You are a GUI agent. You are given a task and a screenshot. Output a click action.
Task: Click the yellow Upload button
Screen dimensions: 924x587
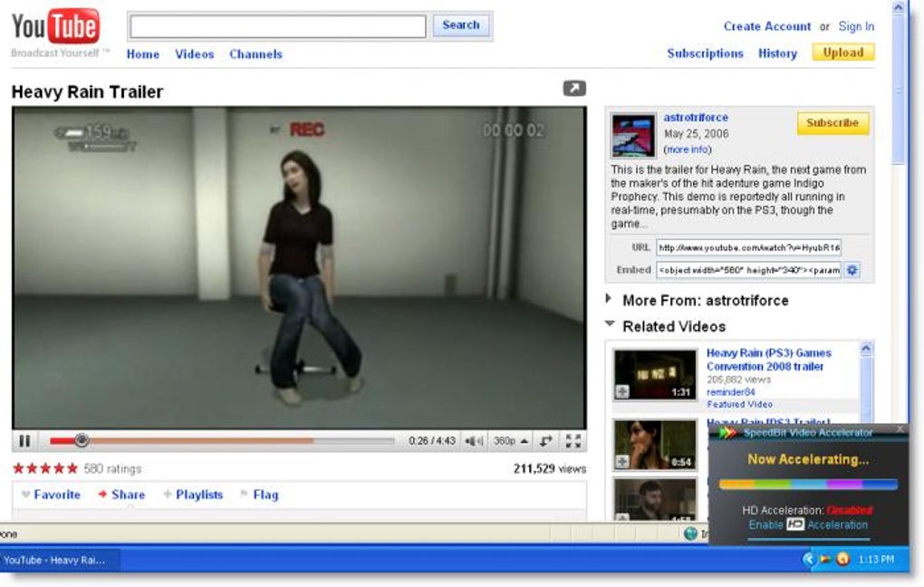click(x=843, y=53)
